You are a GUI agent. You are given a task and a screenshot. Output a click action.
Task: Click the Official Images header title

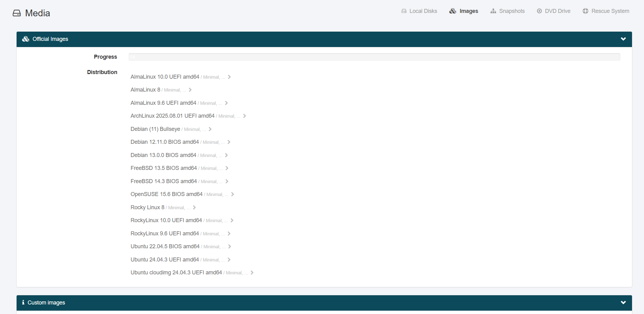pos(50,39)
